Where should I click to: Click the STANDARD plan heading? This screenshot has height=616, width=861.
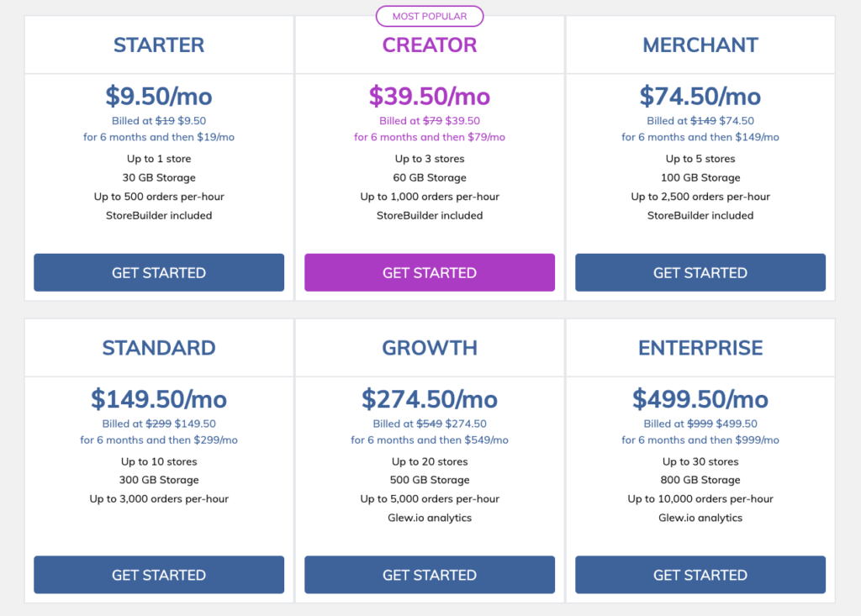pos(159,347)
